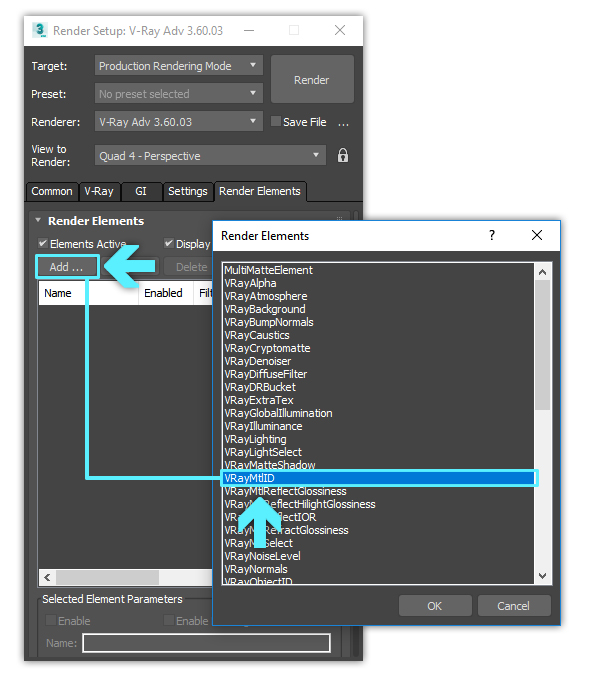Screen dimensions: 589x685
Task: Select VRayDiffuseFilter in the list
Action: point(378,374)
